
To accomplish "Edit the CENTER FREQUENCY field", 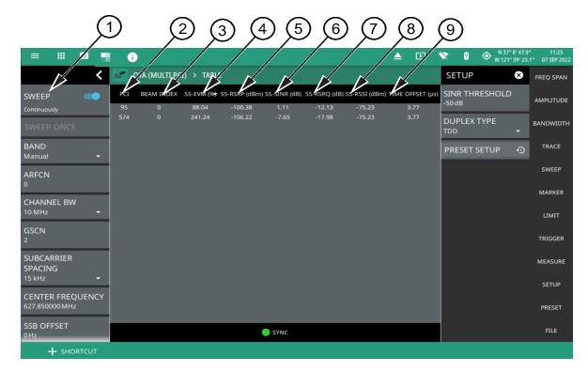I will [x=65, y=302].
